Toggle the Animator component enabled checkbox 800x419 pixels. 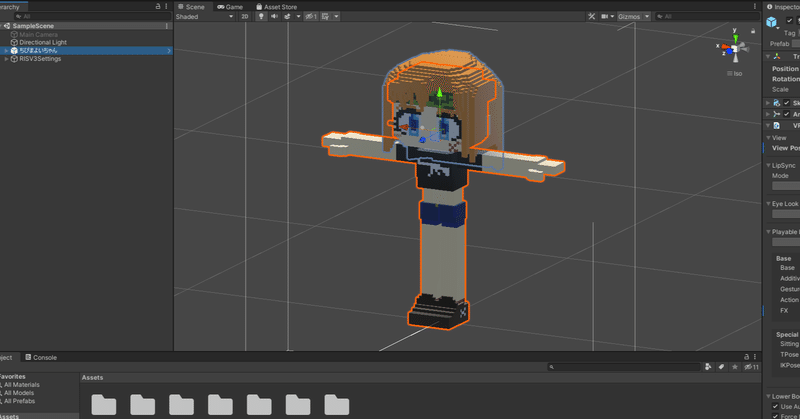click(x=787, y=114)
